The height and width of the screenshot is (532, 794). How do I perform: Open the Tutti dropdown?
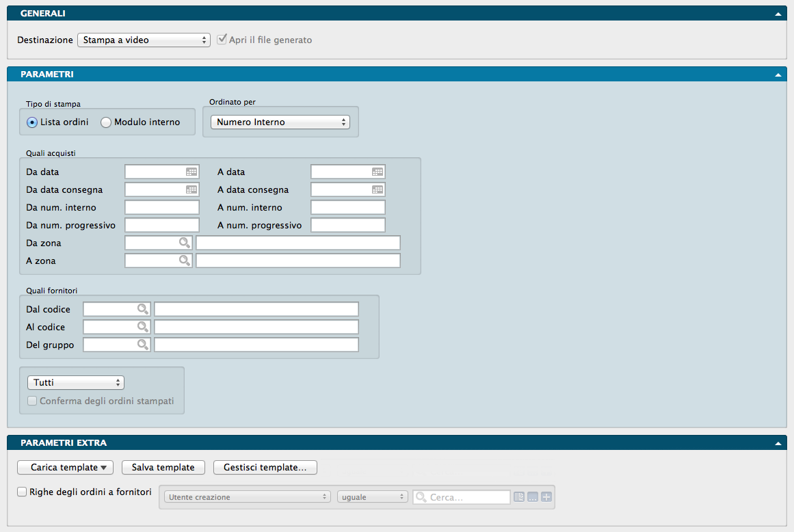coord(75,382)
